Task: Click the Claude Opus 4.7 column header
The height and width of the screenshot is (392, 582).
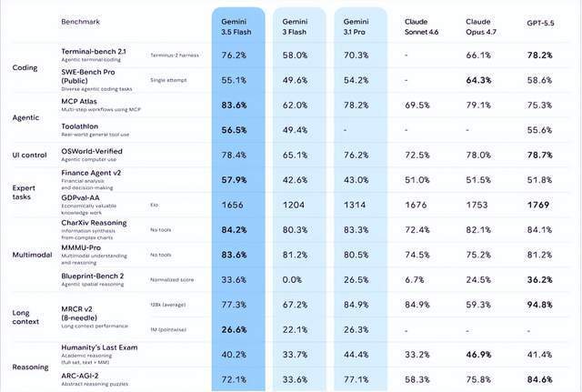Action: tap(481, 26)
